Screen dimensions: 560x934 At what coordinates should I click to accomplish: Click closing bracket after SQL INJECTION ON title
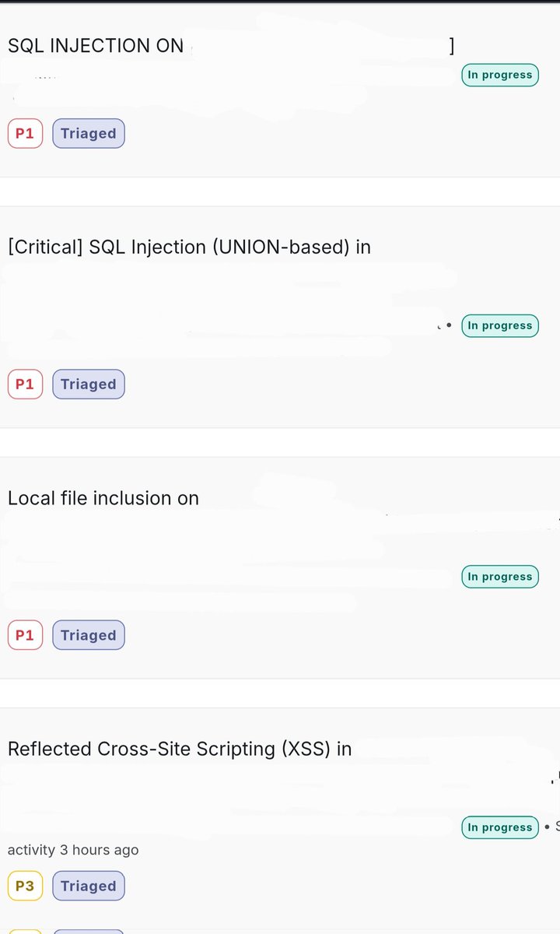coord(452,46)
